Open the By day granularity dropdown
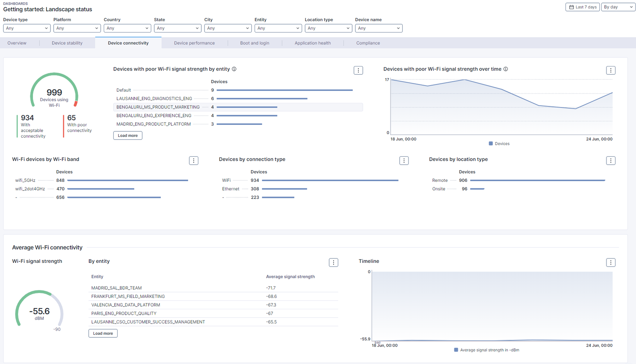The height and width of the screenshot is (364, 636). click(618, 7)
